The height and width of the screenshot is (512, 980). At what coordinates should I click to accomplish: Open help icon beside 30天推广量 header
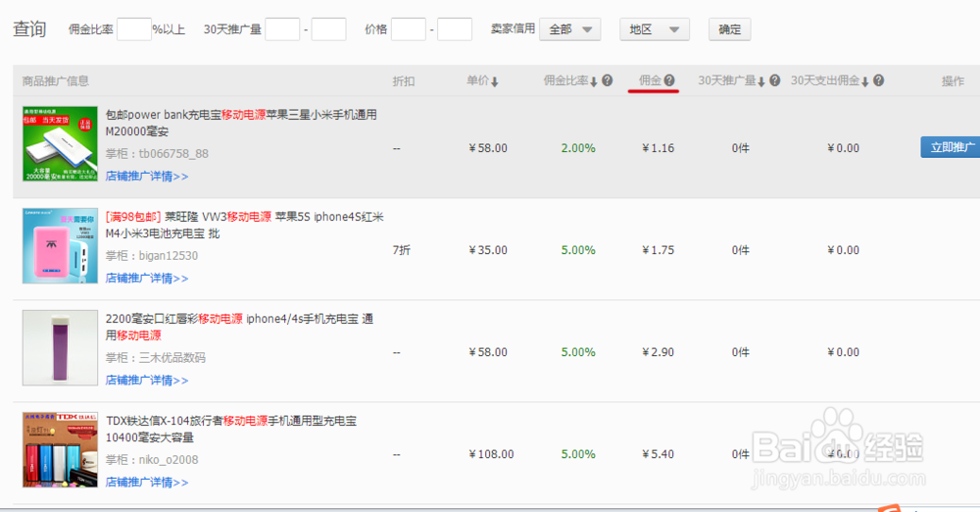tap(774, 80)
